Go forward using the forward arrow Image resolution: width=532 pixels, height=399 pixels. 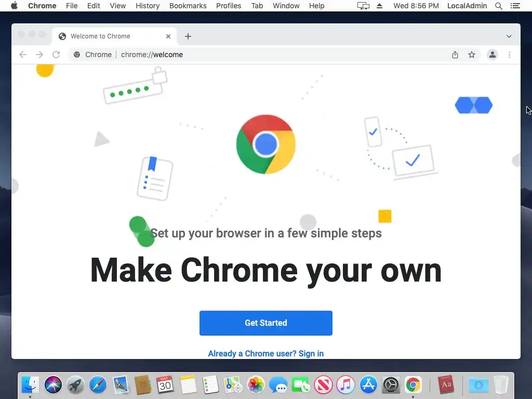(x=39, y=55)
